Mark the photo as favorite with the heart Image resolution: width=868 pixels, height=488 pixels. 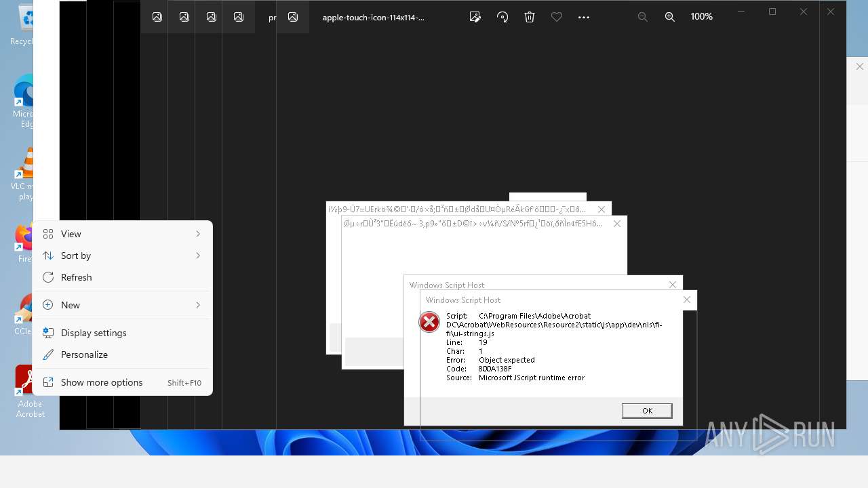557,17
